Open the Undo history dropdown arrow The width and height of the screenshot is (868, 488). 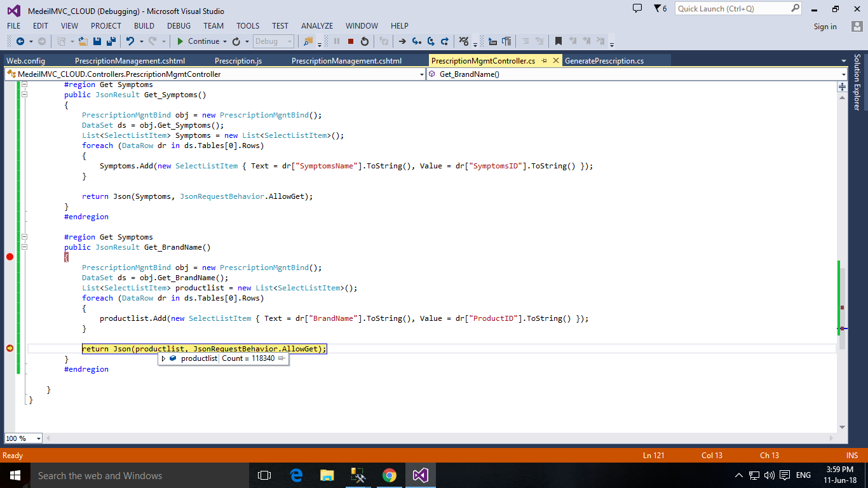click(x=141, y=41)
